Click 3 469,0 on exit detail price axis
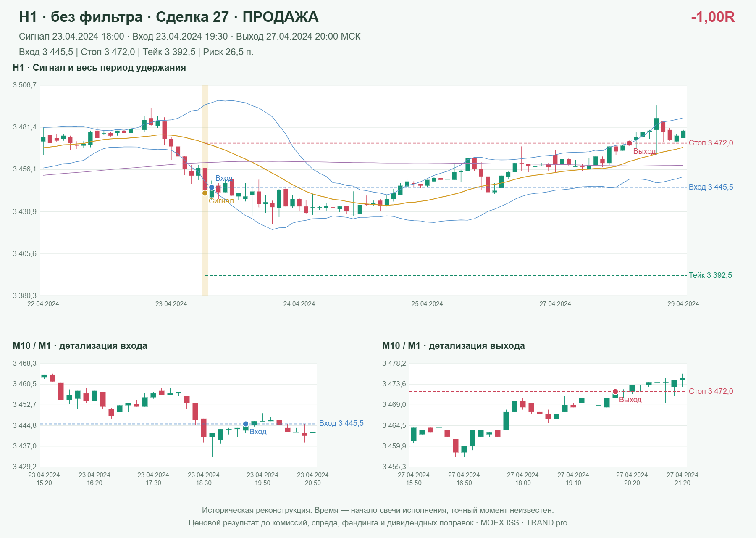 [x=394, y=405]
